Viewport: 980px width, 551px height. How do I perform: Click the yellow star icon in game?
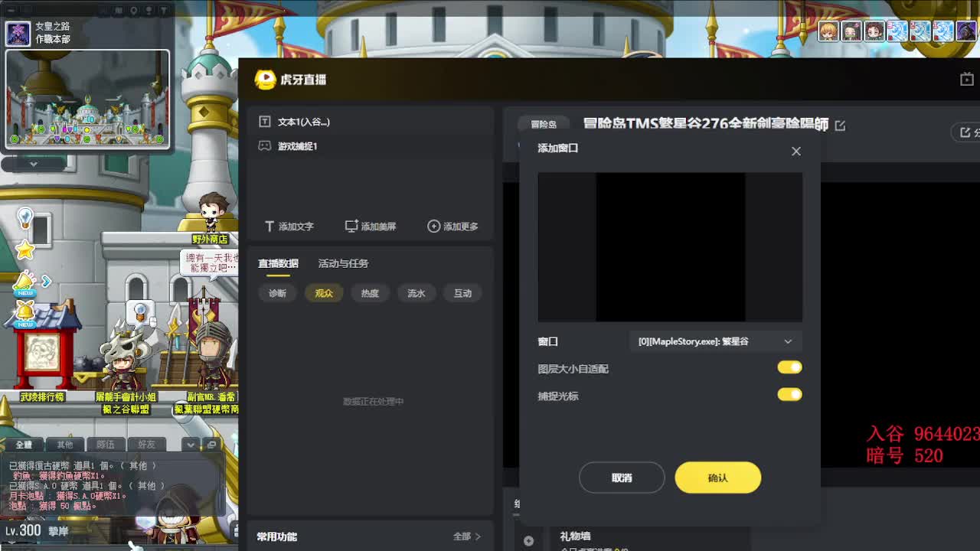pos(25,249)
